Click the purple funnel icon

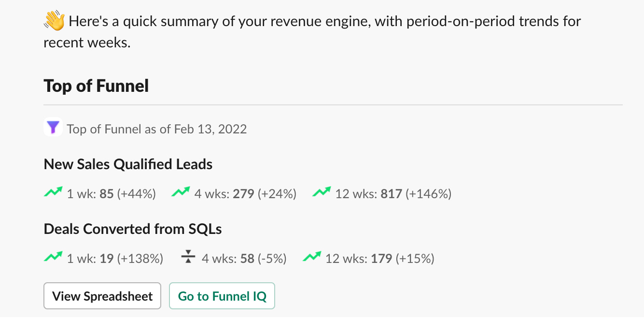click(x=53, y=128)
